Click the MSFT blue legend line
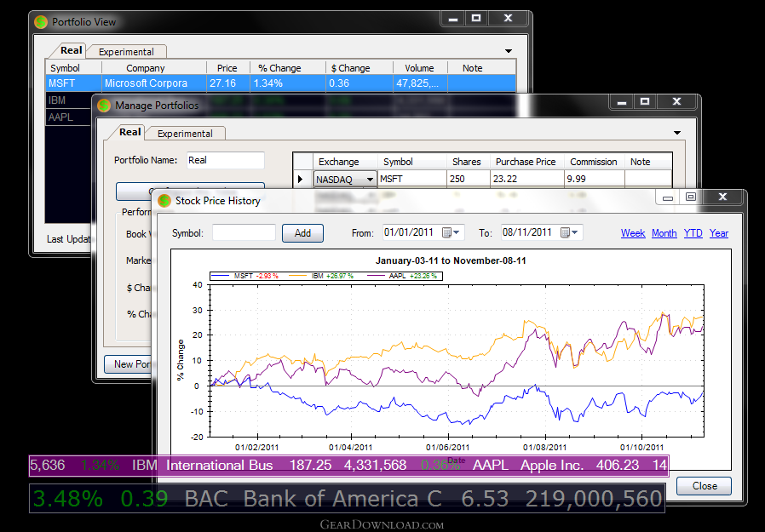This screenshot has height=532, width=765. 221,276
